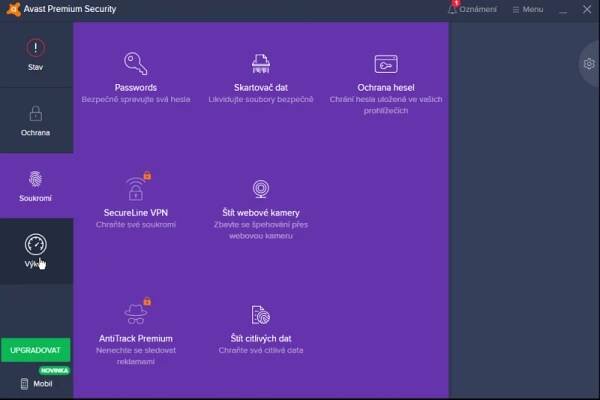Open the Ochrana hesel browser-key icon

pyautogui.click(x=386, y=64)
